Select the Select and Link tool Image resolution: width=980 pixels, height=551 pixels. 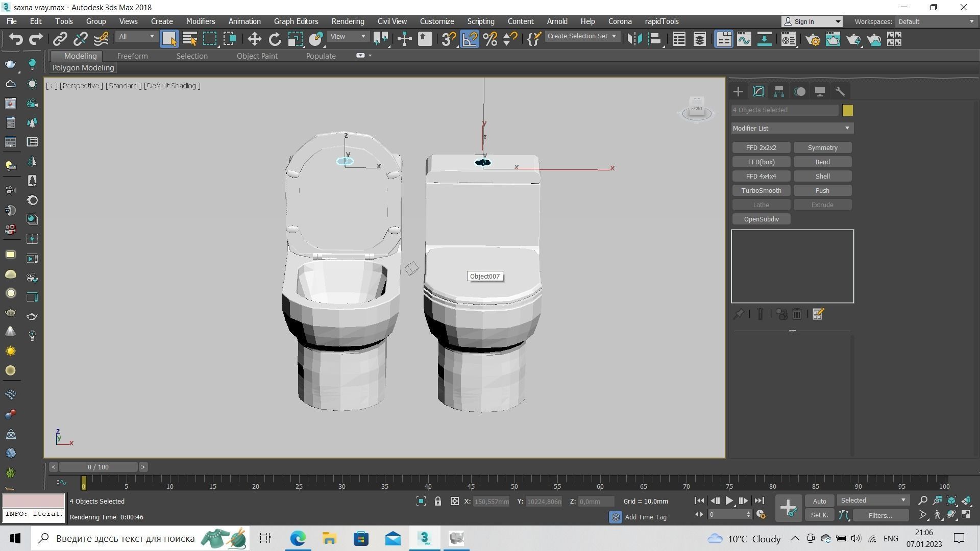pos(60,39)
